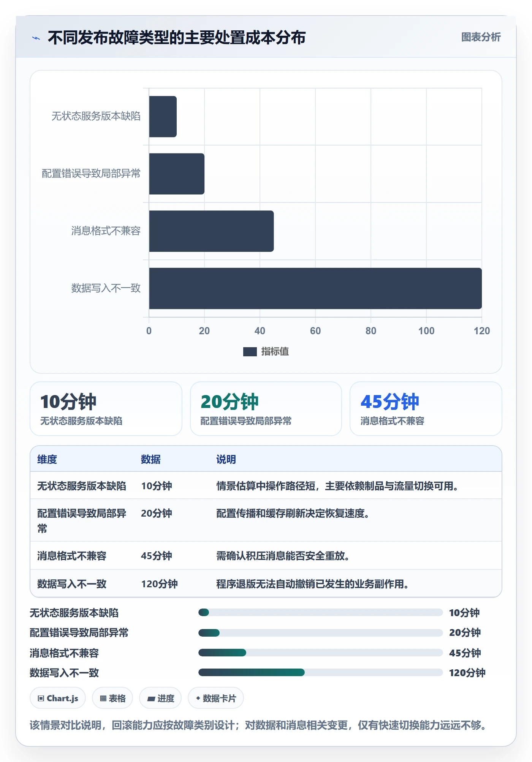Open the 10分钟 data card
Screen dimensions: 532x762
pyautogui.click(x=106, y=409)
